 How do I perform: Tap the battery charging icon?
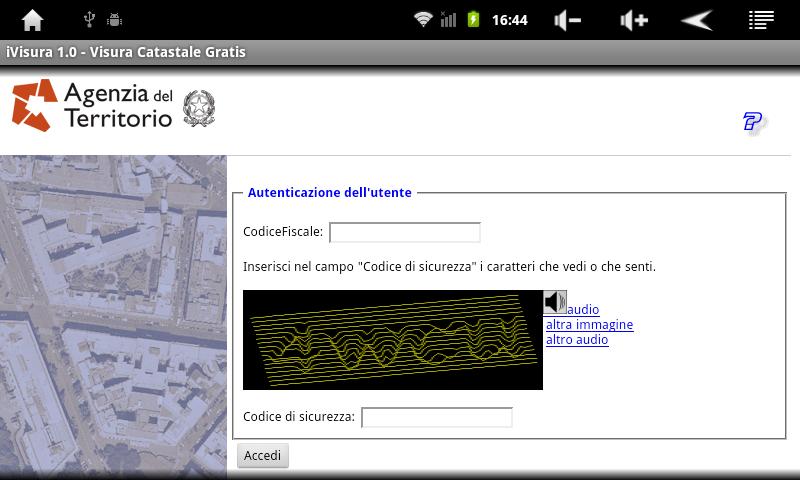click(473, 19)
